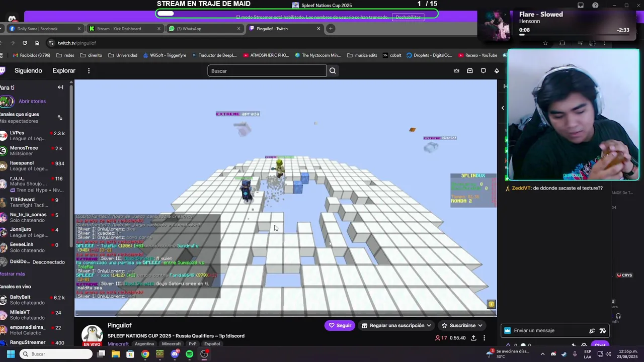The image size is (644, 362).
Task: Open Siguiendo in Twitch navigation
Action: (x=28, y=71)
